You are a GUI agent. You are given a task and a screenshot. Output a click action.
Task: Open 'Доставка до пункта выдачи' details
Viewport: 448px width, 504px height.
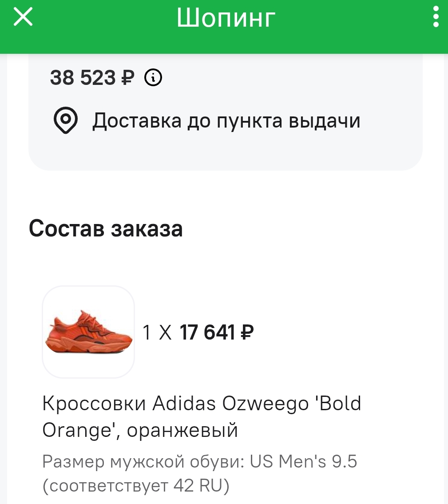click(x=226, y=121)
